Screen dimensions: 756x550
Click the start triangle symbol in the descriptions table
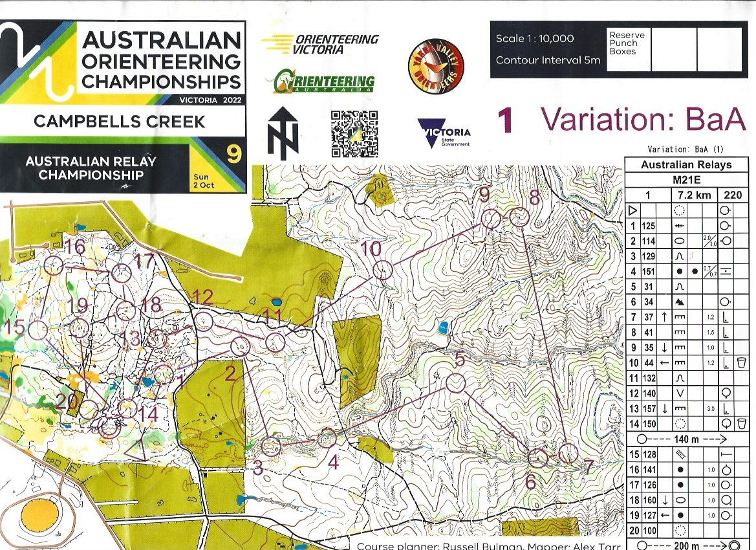click(633, 208)
